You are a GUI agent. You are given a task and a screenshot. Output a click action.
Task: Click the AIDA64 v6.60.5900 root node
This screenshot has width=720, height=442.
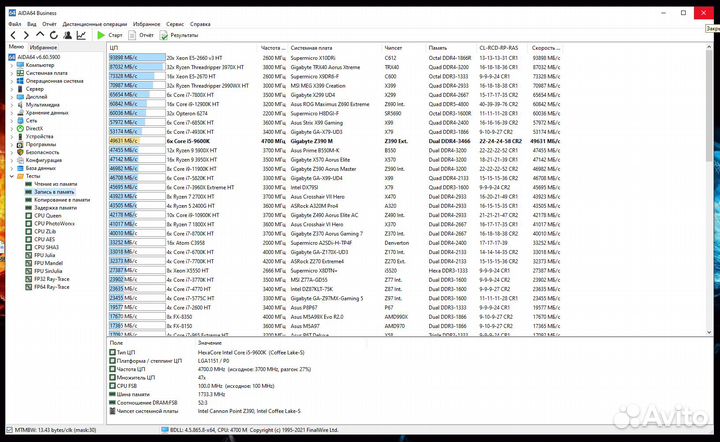pyautogui.click(x=39, y=57)
